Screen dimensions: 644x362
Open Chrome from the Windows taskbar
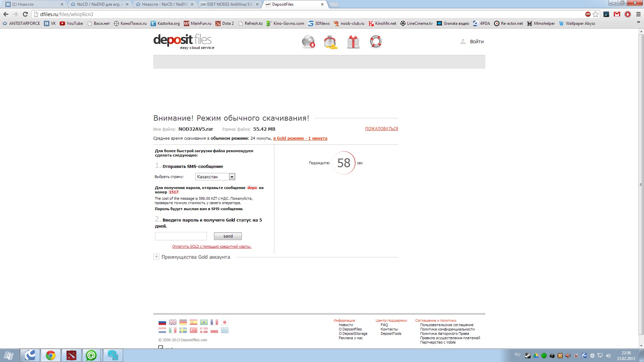[51, 355]
